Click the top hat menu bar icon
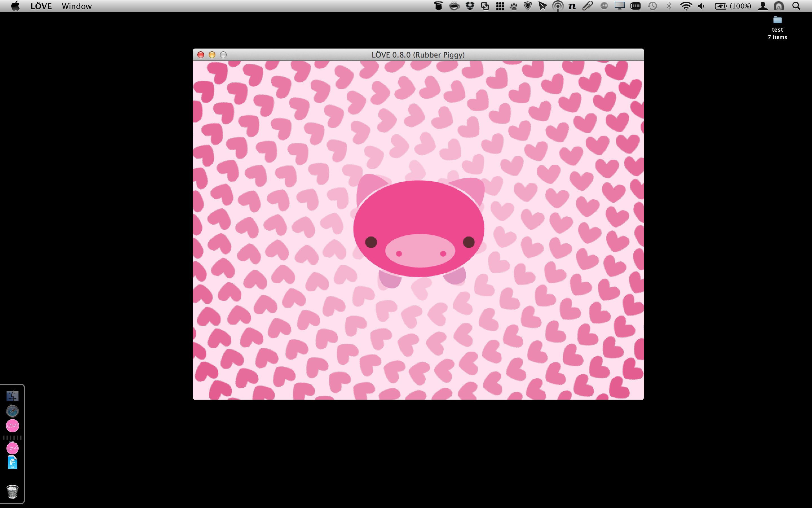 coord(438,6)
